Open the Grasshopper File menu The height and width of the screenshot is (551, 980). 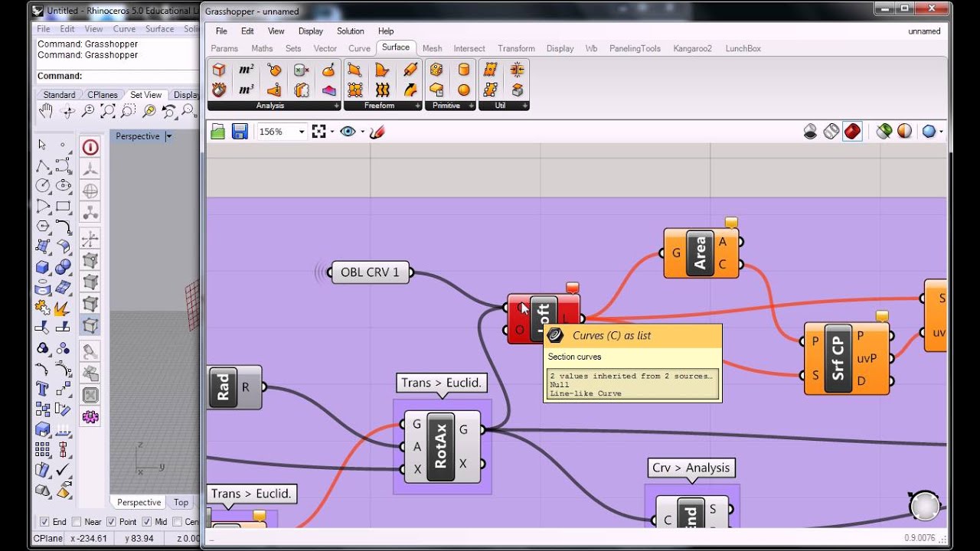click(221, 31)
